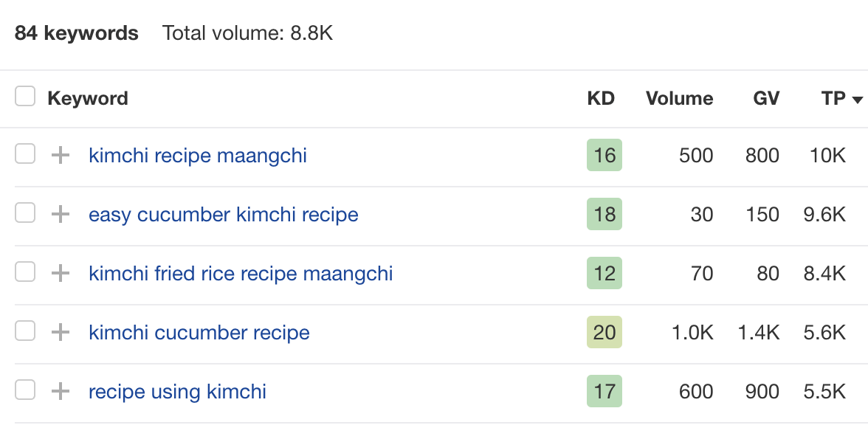
Task: Select the checkbox for "recipe using kimchi"
Action: click(x=24, y=391)
